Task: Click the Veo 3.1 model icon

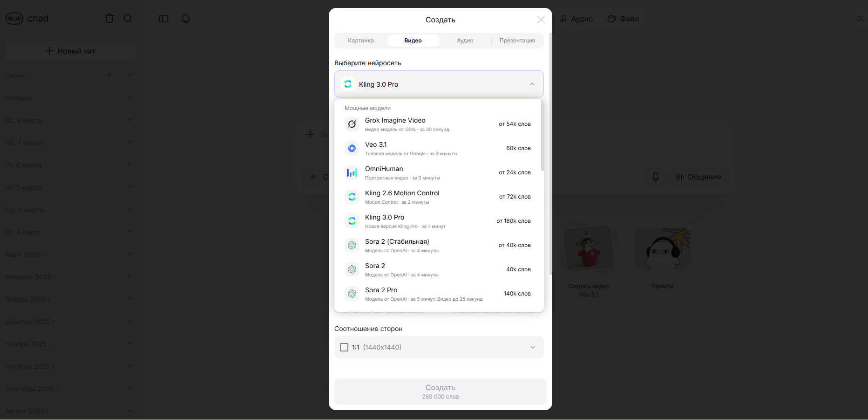Action: pyautogui.click(x=352, y=148)
